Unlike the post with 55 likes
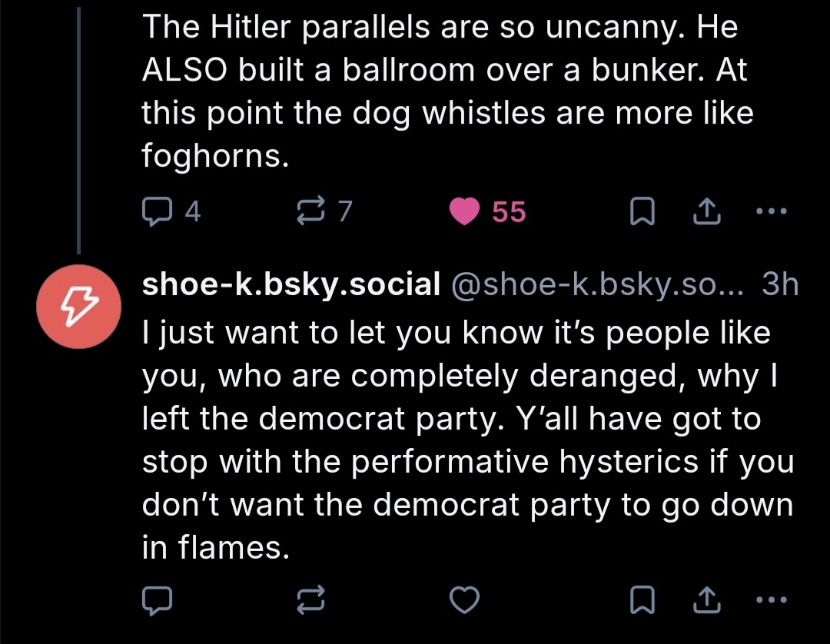 click(463, 211)
